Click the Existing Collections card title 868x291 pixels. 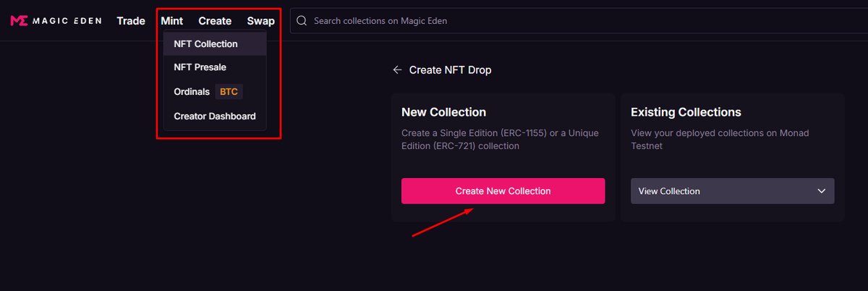686,112
